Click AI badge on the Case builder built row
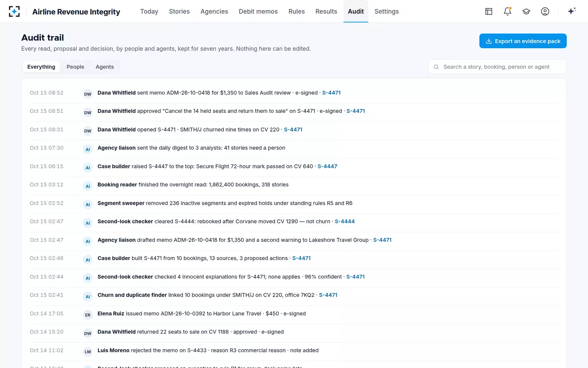Screen dimensions: 588x368 pyautogui.click(x=88, y=260)
